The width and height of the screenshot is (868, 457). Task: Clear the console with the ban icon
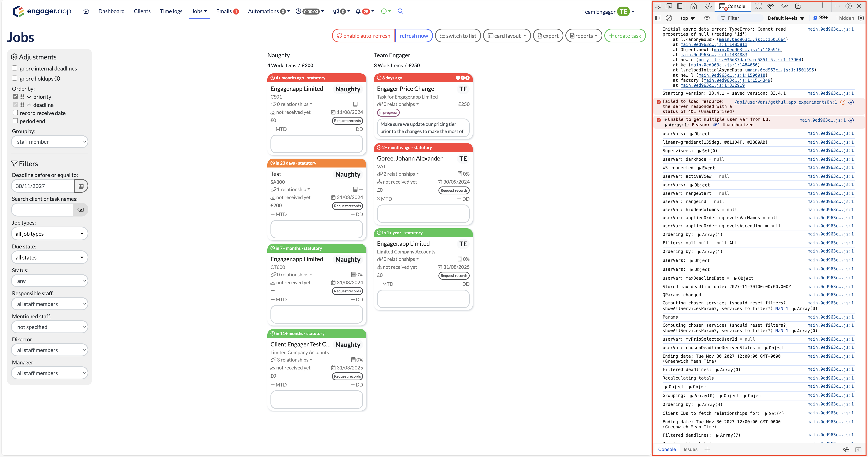(669, 18)
